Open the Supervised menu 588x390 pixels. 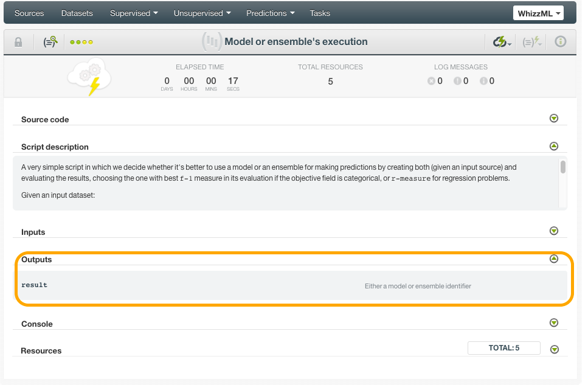tap(133, 13)
